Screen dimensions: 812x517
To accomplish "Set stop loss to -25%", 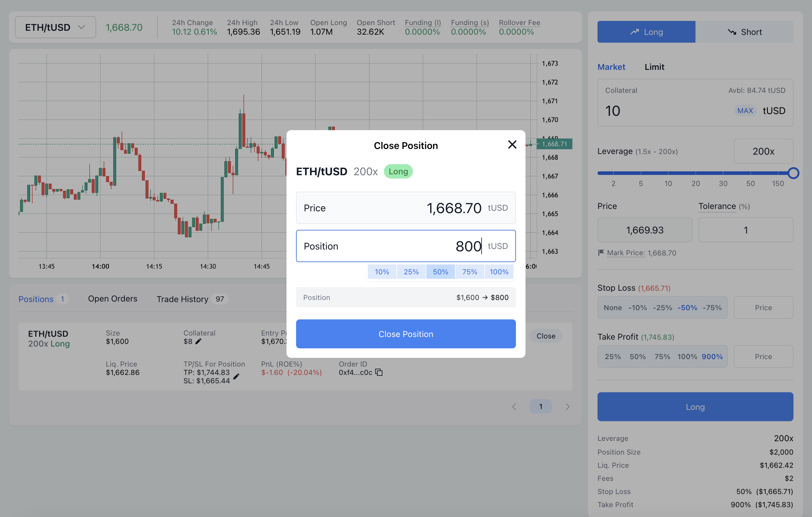I will click(x=662, y=307).
